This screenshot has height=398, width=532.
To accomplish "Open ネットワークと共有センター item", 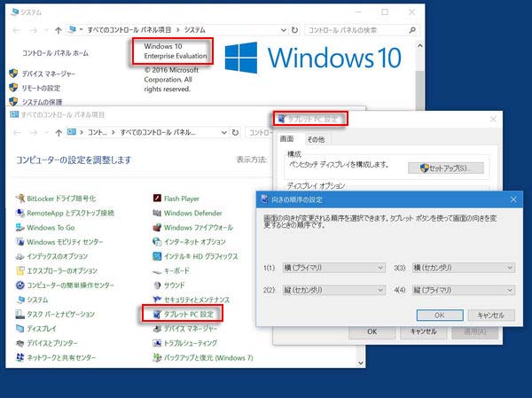I will 56,357.
